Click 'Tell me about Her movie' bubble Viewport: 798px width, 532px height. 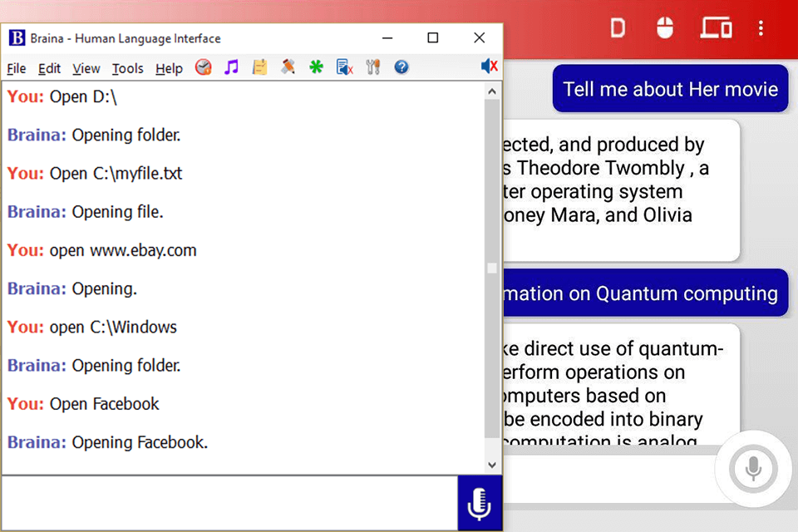670,89
